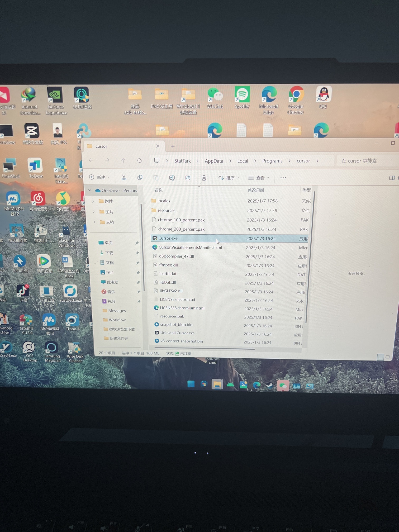Image resolution: width=399 pixels, height=532 pixels.
Task: Open Clash for Windows desktop icon
Action: coord(66,236)
